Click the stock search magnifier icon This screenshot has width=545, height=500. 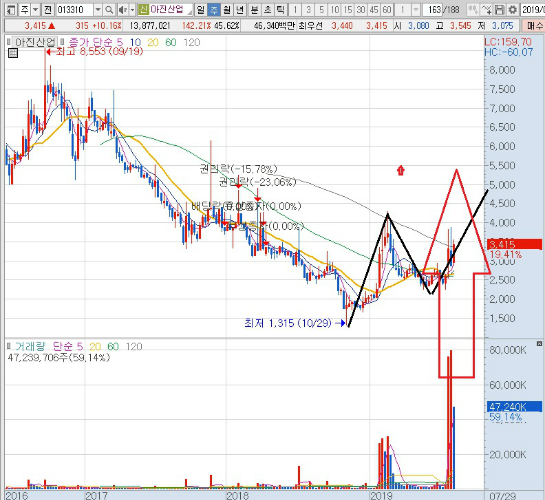tap(109, 10)
